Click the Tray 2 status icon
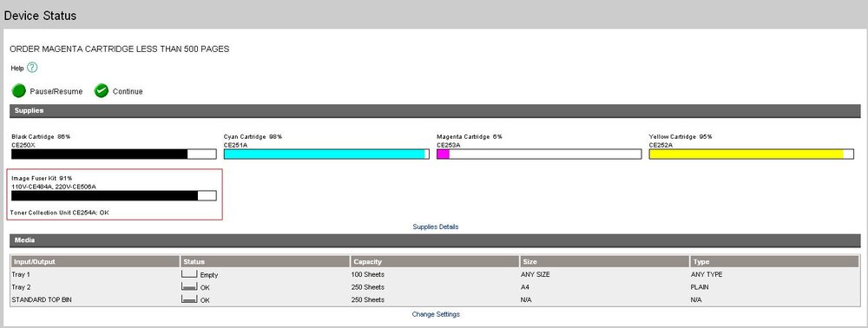 [x=189, y=286]
